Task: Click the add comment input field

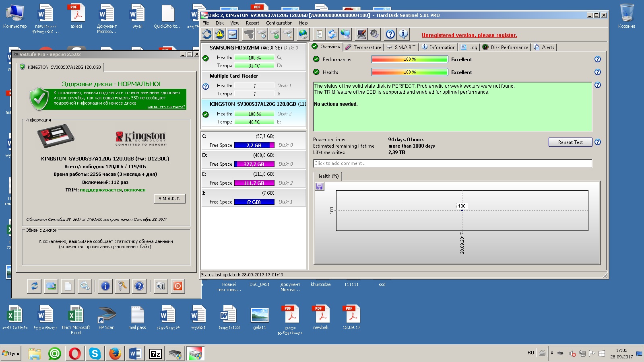Action: point(452,163)
